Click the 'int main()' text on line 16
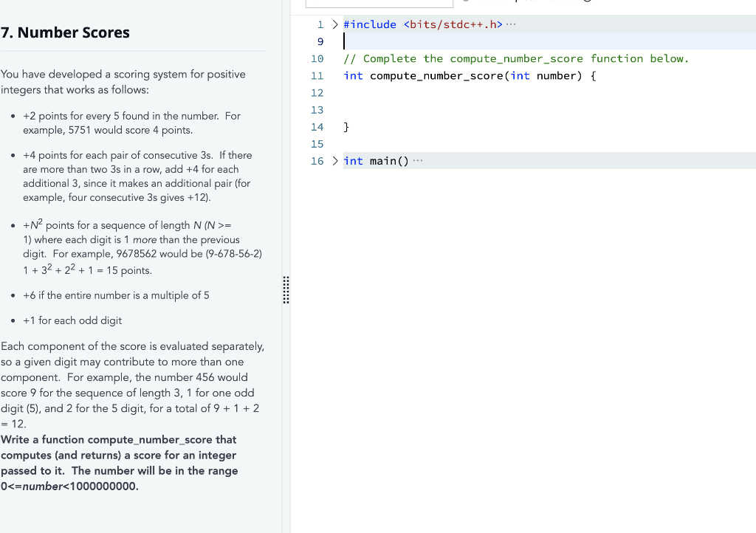The height and width of the screenshot is (533, 756). (x=376, y=161)
